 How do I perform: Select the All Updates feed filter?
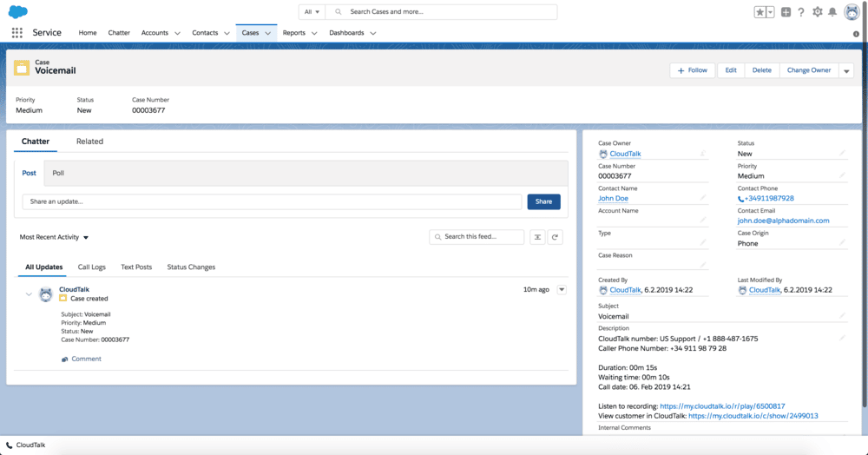43,267
